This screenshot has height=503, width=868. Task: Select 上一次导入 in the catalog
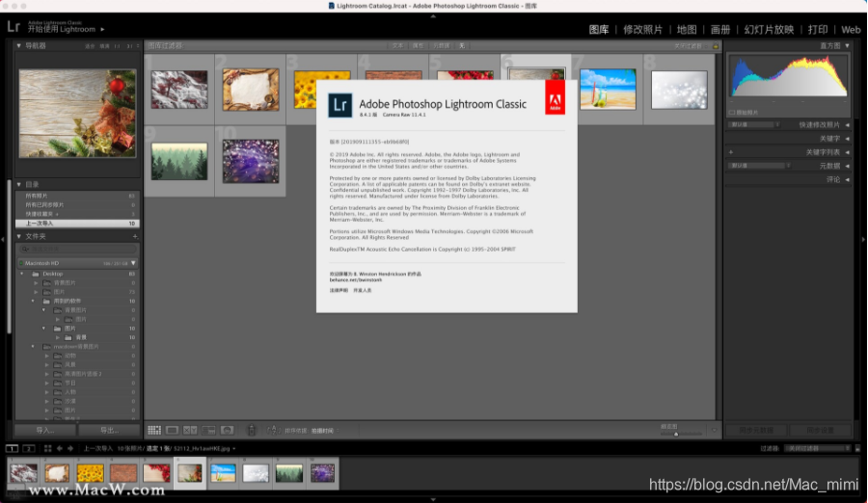pyautogui.click(x=77, y=224)
